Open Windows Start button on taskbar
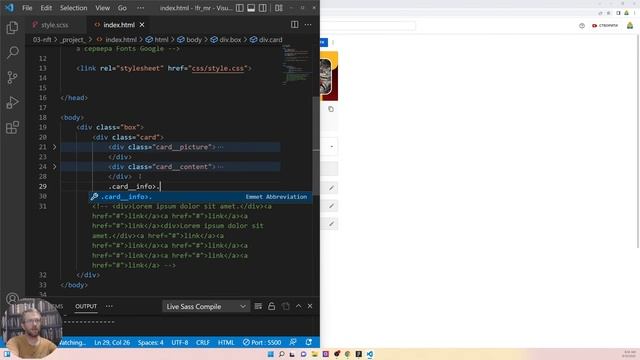Image resolution: width=640 pixels, height=360 pixels. [270, 354]
